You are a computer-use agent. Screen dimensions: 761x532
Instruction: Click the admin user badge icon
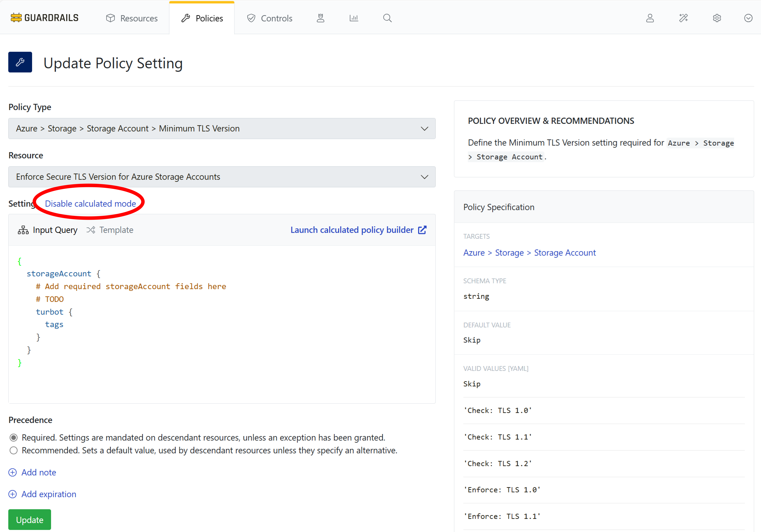click(320, 18)
